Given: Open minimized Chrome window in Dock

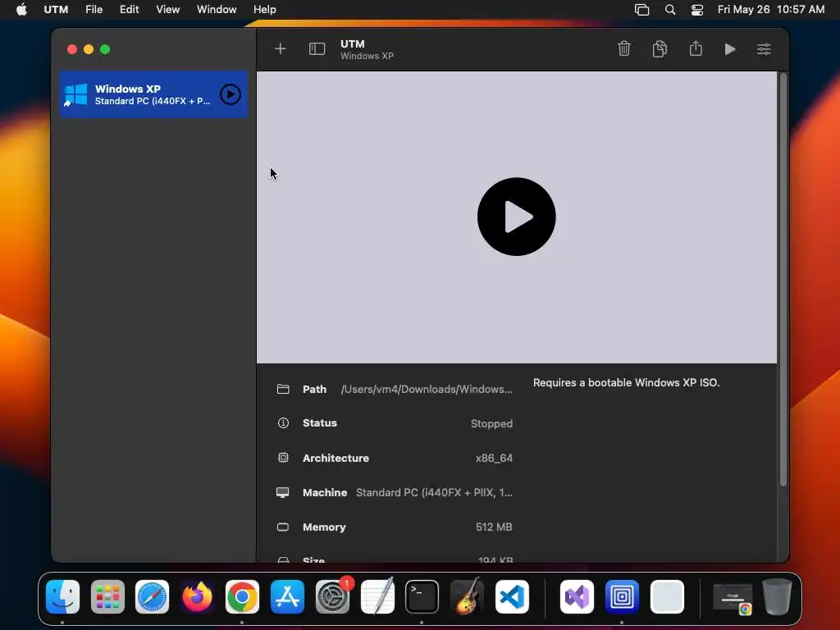Looking at the screenshot, I should [733, 598].
